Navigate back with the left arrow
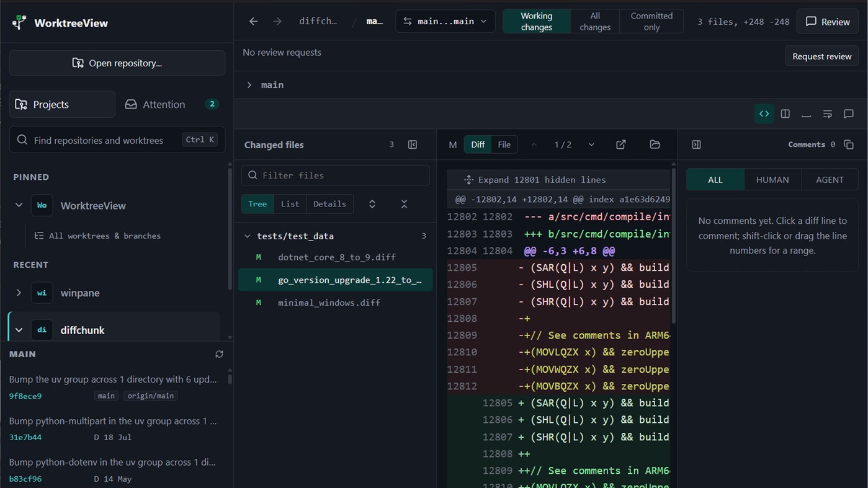 coord(253,21)
